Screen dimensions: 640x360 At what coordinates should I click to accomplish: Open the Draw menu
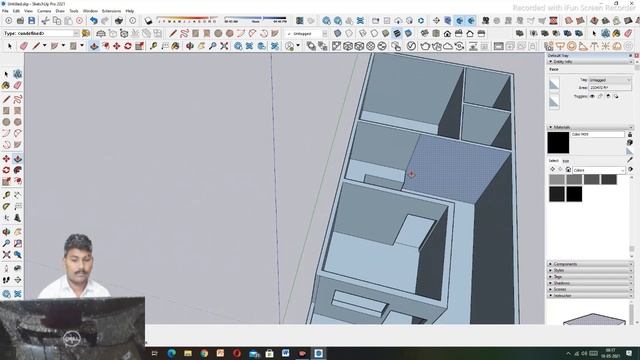pos(60,11)
